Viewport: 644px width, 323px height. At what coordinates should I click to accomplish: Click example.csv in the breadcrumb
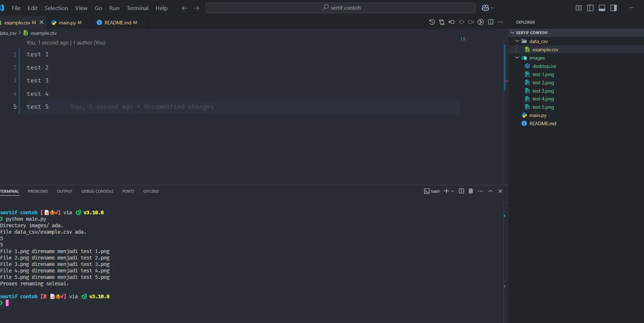pyautogui.click(x=43, y=33)
